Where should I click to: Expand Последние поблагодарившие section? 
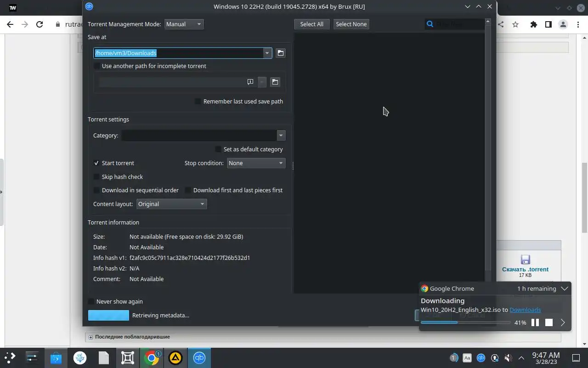click(90, 337)
